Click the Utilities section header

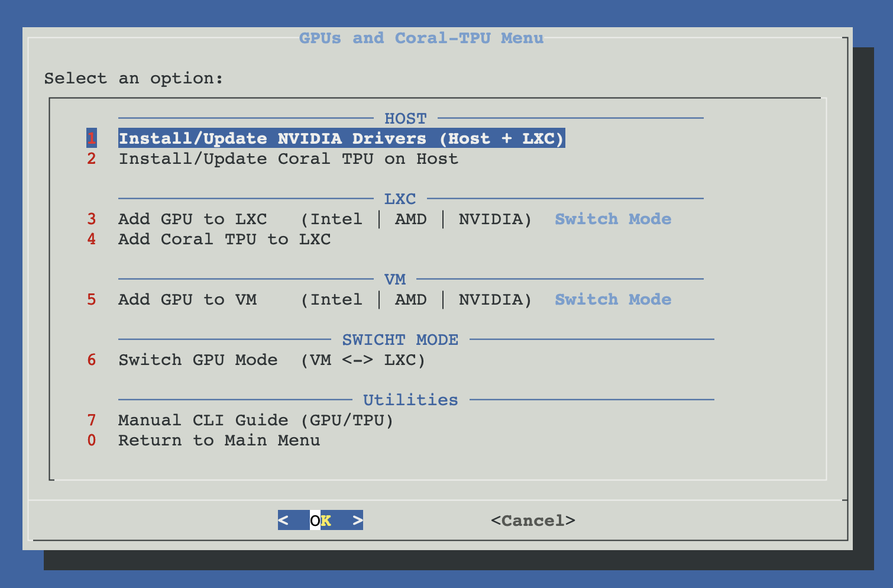411,400
